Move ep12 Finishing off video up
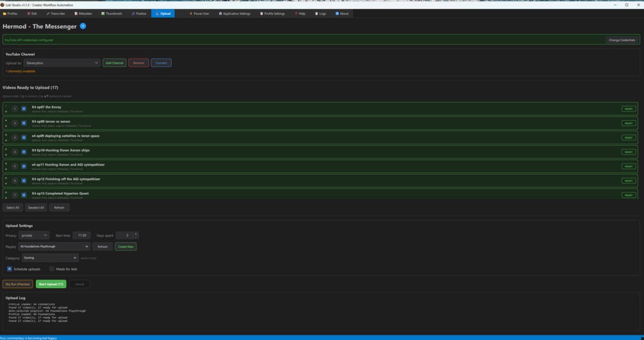Screen dimensions: 644x340 coord(6,178)
